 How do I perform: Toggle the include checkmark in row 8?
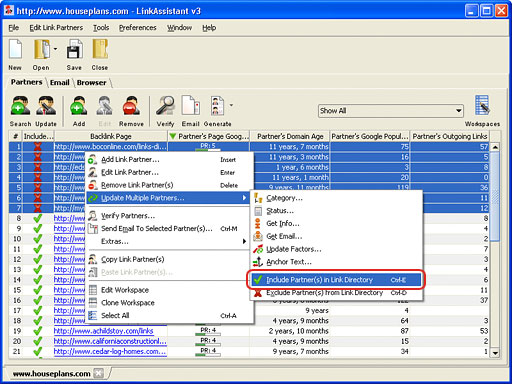[38, 218]
